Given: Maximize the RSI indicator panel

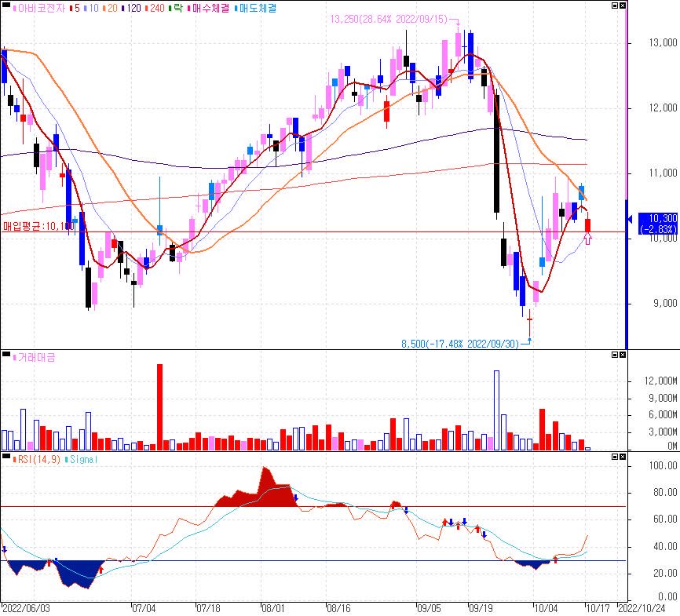Looking at the screenshot, I should coord(615,457).
